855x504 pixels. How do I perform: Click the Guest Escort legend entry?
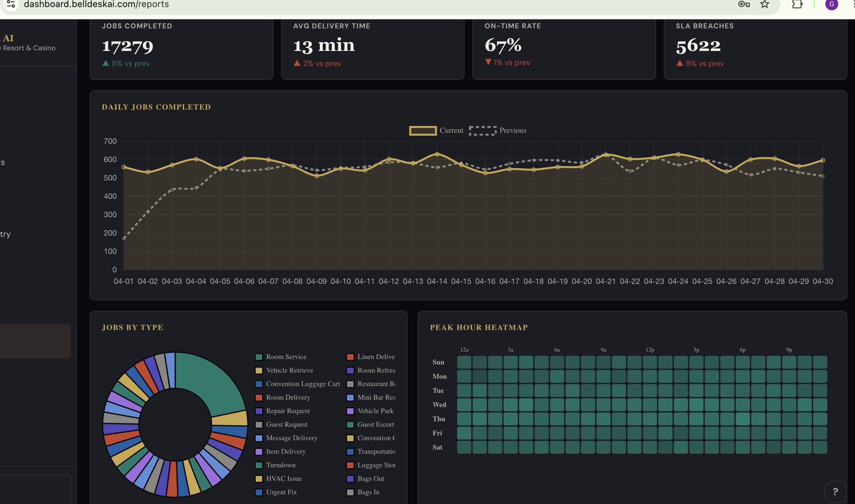click(370, 424)
